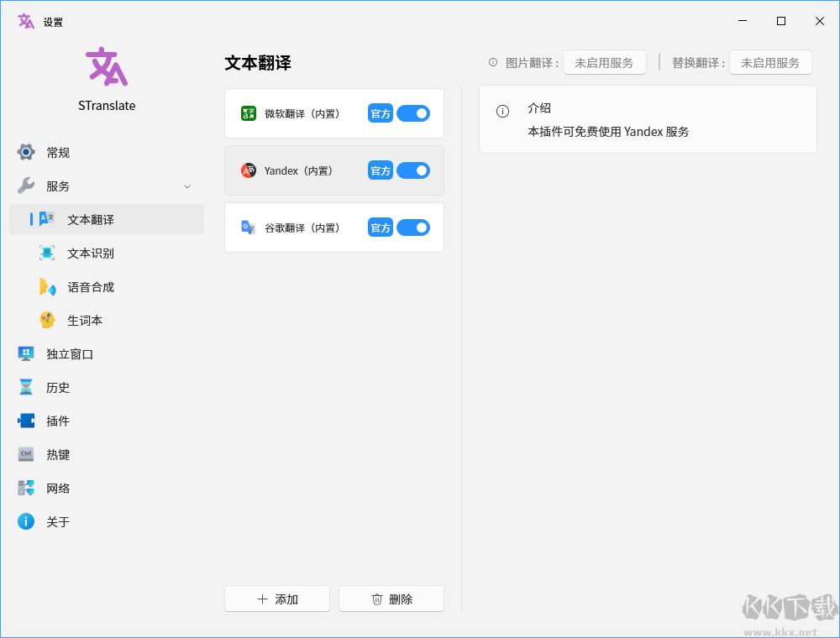Select the 语音合成 speech icon

[47, 286]
